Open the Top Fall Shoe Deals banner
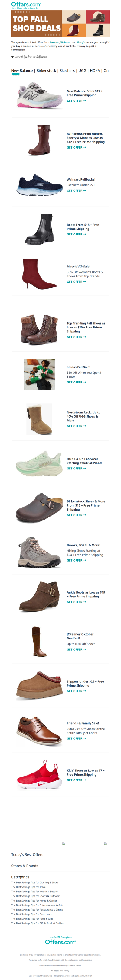Viewport: 121px width, 980px height. (x=60, y=24)
